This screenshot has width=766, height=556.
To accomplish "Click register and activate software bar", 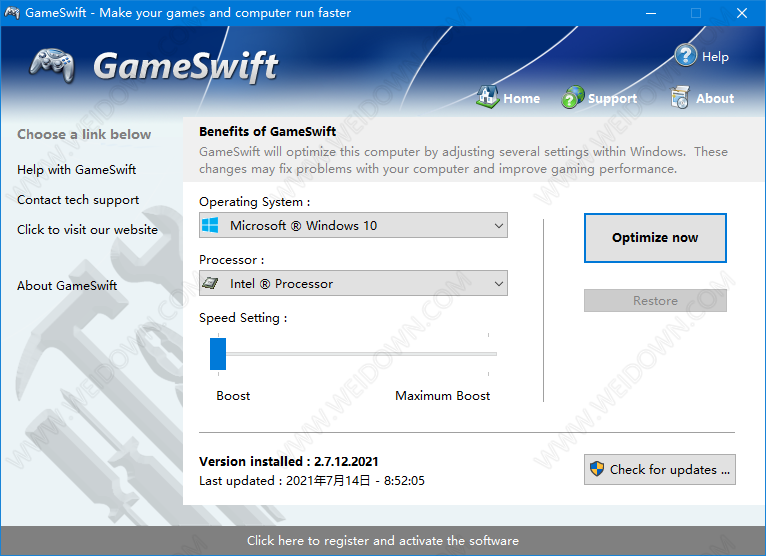I will point(383,540).
